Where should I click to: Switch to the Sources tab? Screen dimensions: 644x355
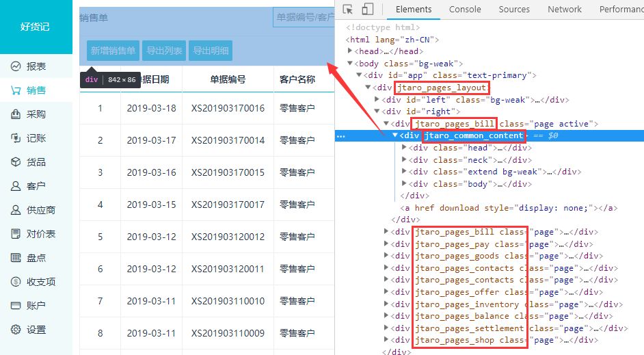(514, 9)
